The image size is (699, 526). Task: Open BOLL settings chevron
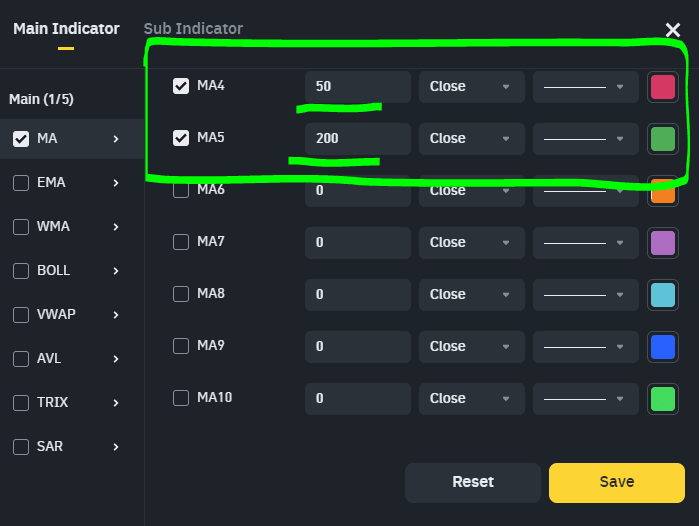tap(116, 271)
